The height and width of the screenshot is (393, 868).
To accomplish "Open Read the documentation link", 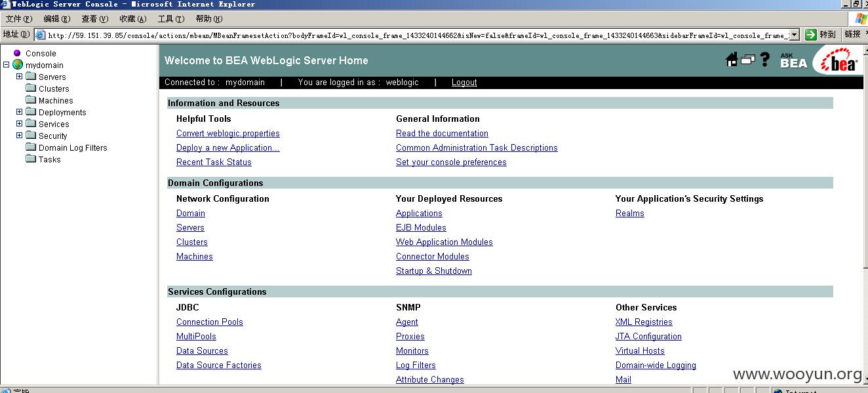I will [442, 134].
